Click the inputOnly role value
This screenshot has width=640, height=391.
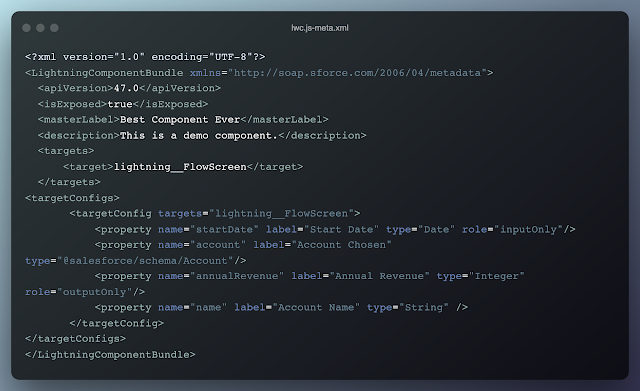(528, 229)
